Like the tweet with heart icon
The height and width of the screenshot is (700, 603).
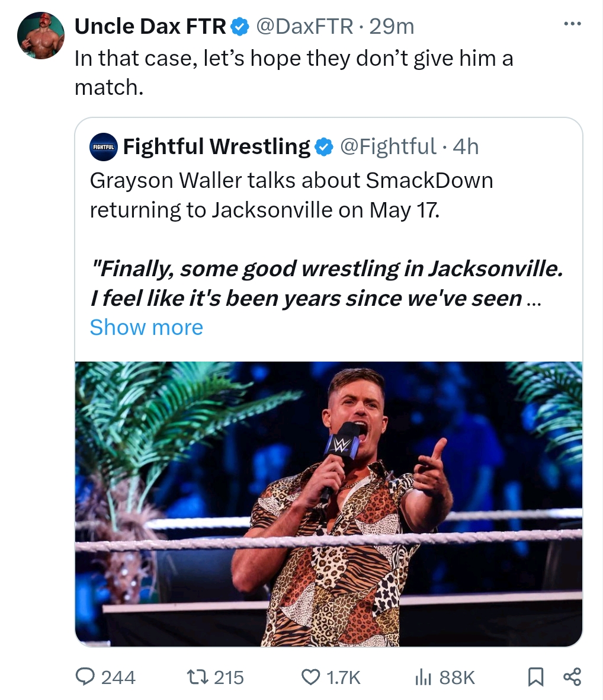pos(310,676)
